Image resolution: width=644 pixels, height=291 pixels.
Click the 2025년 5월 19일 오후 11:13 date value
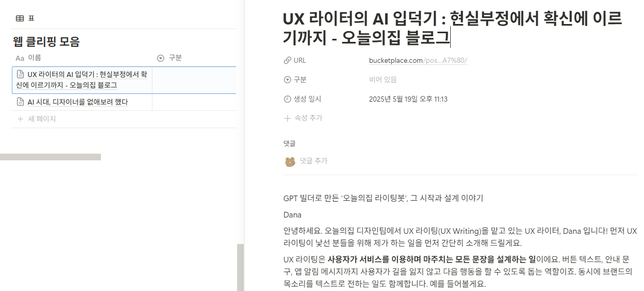pyautogui.click(x=408, y=99)
